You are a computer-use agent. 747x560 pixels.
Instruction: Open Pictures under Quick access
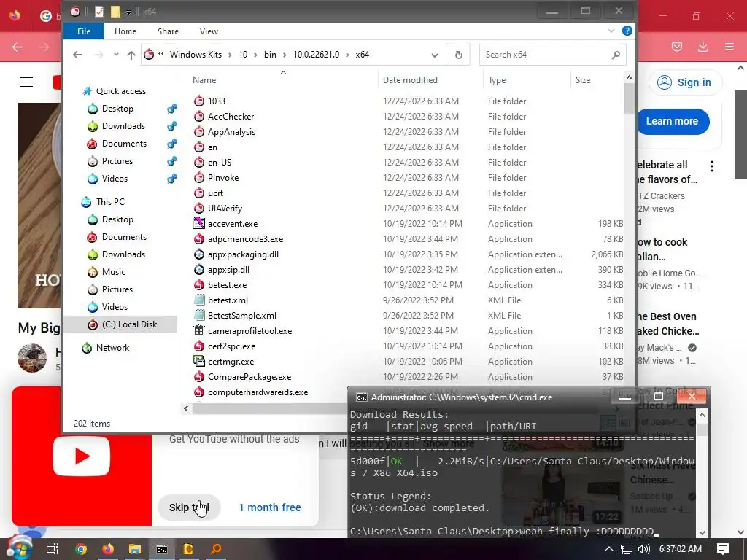[x=117, y=161]
